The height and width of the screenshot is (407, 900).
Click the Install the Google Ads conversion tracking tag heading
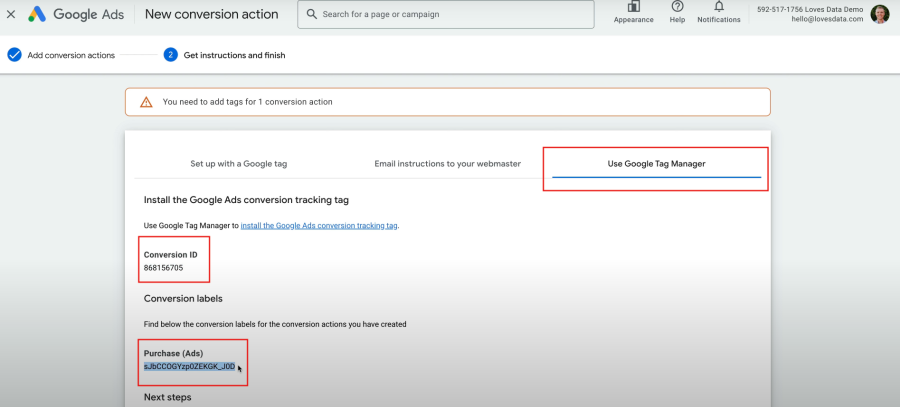pos(246,200)
